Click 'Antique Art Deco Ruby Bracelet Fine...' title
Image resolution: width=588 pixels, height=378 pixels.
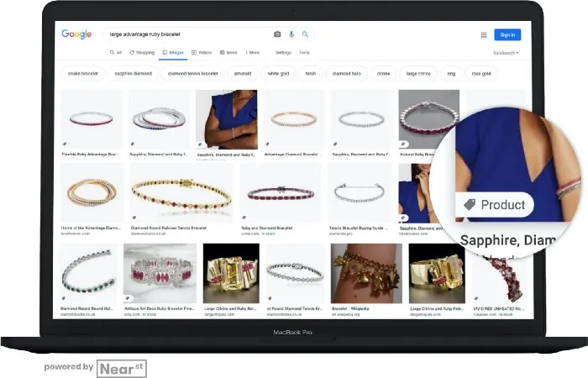pyautogui.click(x=160, y=308)
